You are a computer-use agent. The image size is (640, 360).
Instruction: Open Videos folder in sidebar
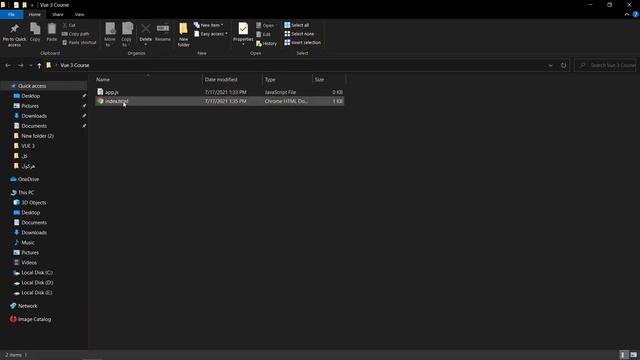point(29,262)
